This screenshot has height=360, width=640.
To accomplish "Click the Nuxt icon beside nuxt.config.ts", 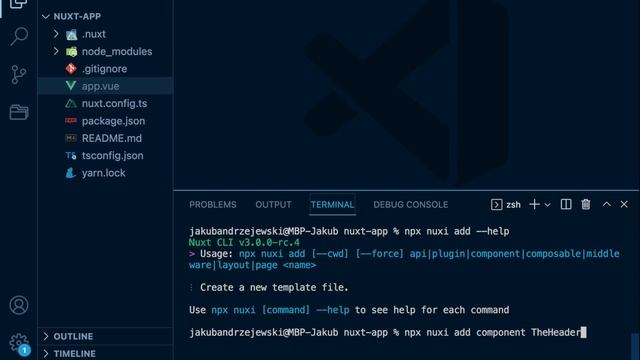I will pos(71,103).
